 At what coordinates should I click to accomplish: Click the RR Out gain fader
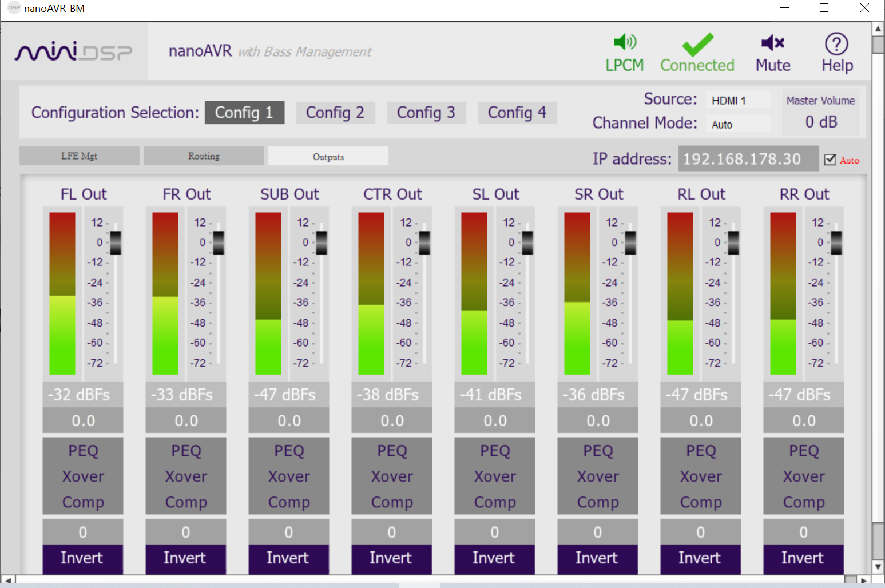point(836,243)
